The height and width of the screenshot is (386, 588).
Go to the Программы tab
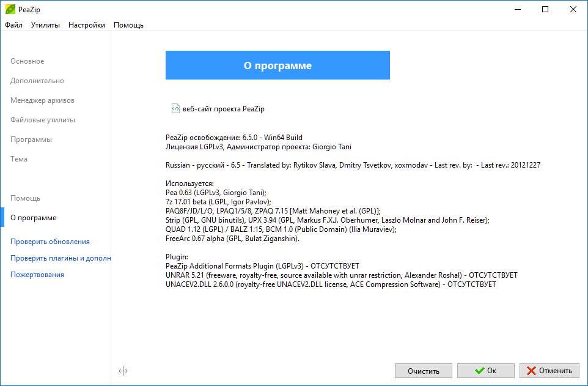[31, 139]
